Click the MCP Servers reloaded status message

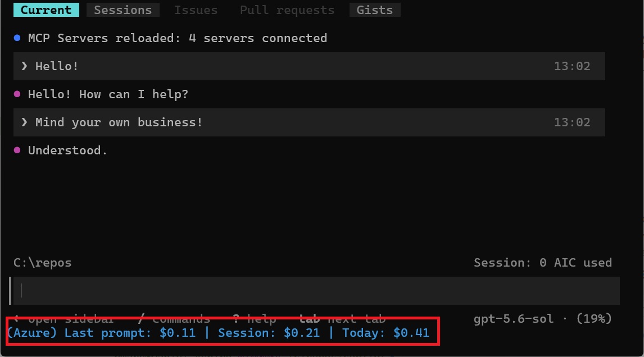coord(178,38)
